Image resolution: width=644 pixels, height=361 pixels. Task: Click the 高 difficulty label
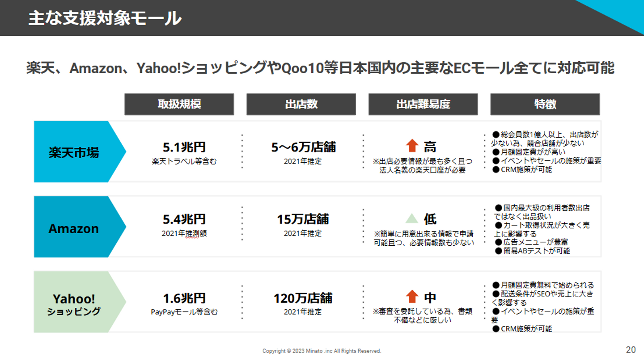tap(430, 147)
